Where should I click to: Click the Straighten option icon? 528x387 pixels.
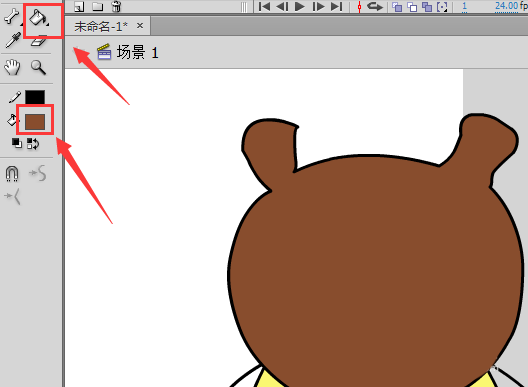(x=13, y=196)
